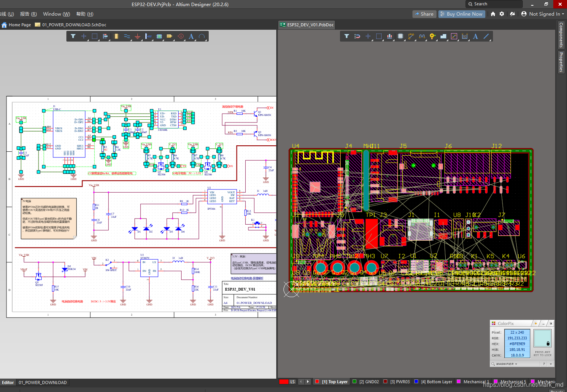Click the ColorPix plus pin icon

(x=536, y=323)
